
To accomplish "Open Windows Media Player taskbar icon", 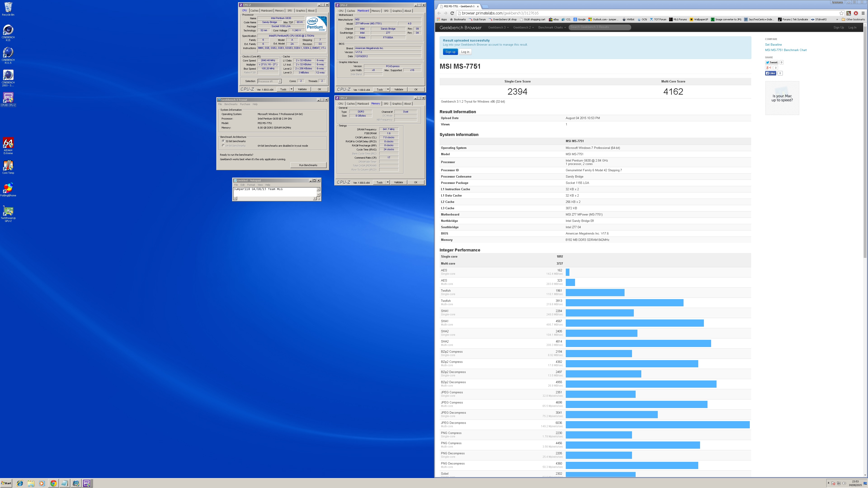I will pos(42,483).
